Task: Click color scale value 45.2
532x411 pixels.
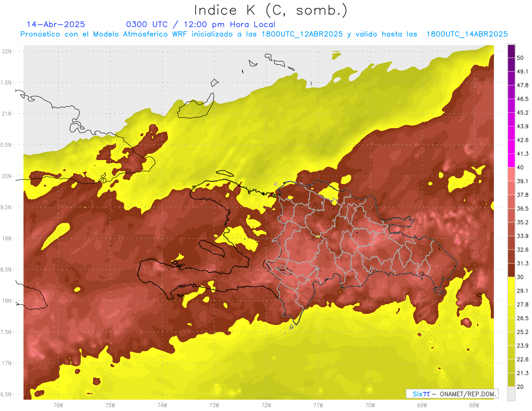Action: pyautogui.click(x=523, y=113)
